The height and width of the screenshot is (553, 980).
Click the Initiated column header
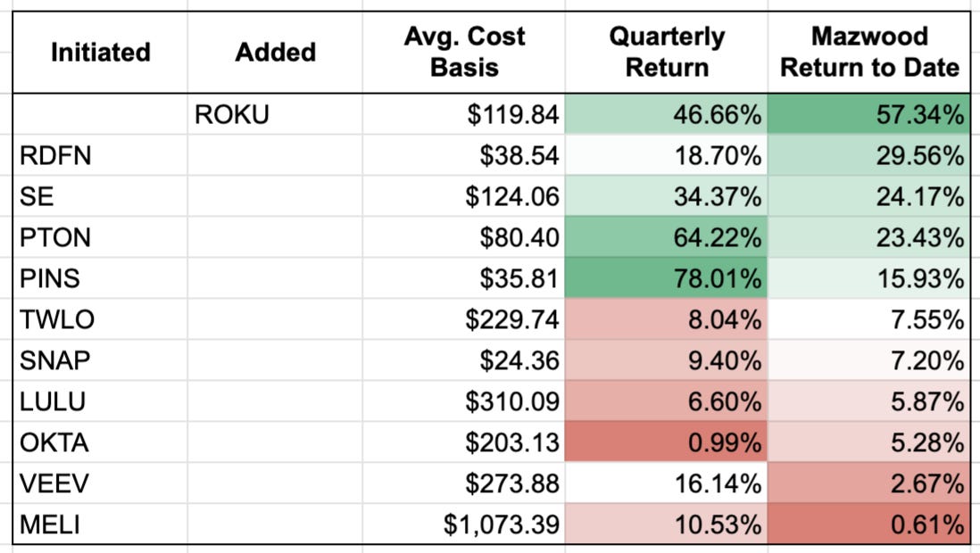(x=100, y=52)
